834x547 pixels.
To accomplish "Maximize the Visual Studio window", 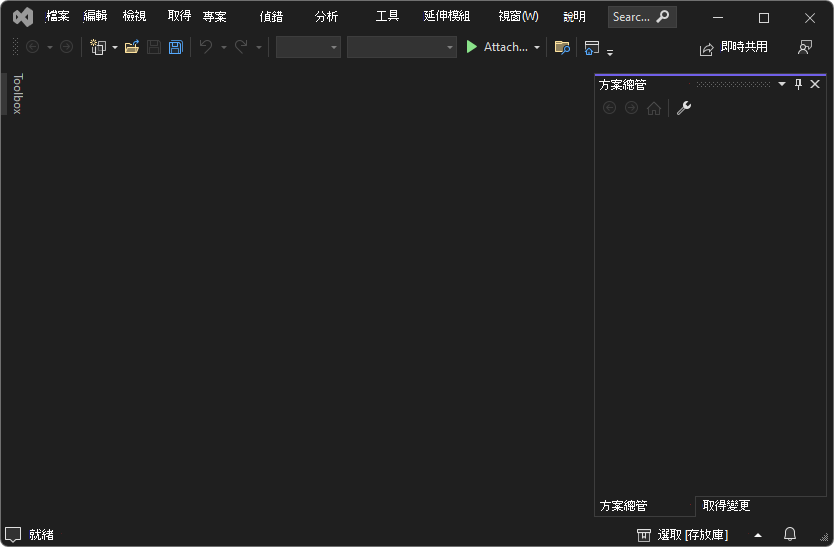I will 764,18.
